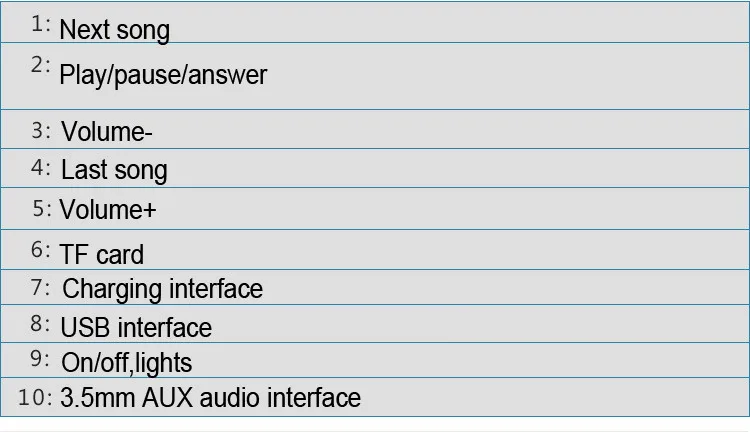Click the number 4 row marker
The image size is (750, 432).
click(40, 168)
